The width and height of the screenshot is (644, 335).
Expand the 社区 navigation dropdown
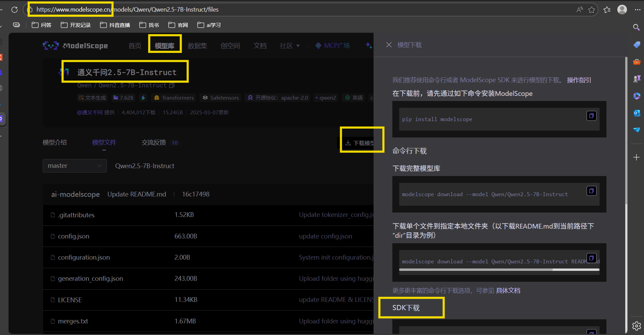point(290,46)
